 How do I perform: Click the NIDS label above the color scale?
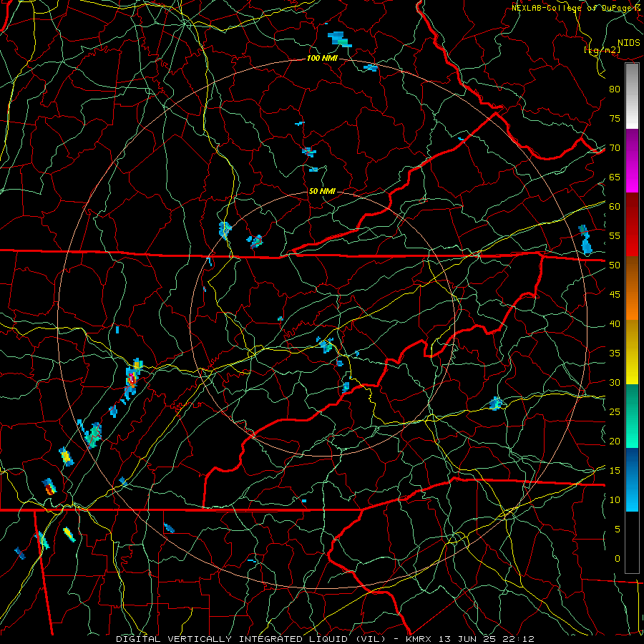pos(628,43)
